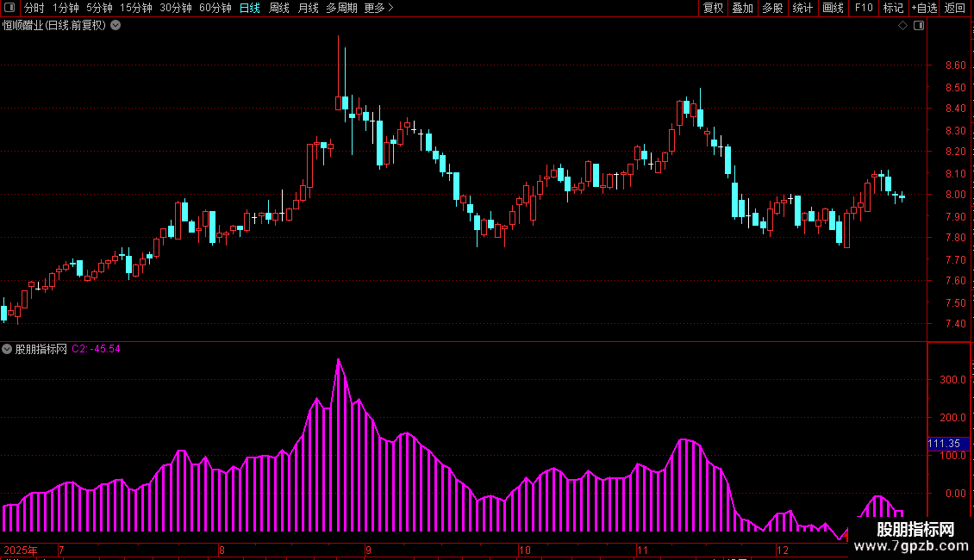The width and height of the screenshot is (974, 560).
Task: Open the 多股 multi-stock view
Action: [772, 8]
